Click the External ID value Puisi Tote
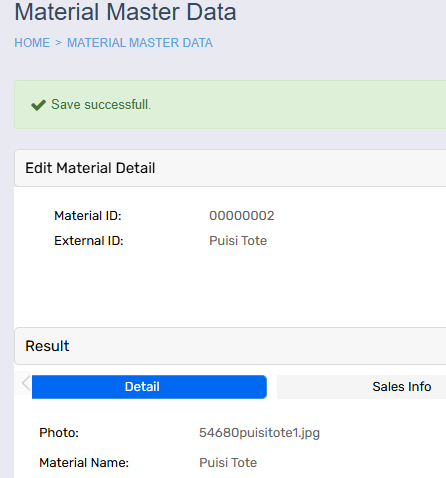This screenshot has width=446, height=478. pos(238,241)
